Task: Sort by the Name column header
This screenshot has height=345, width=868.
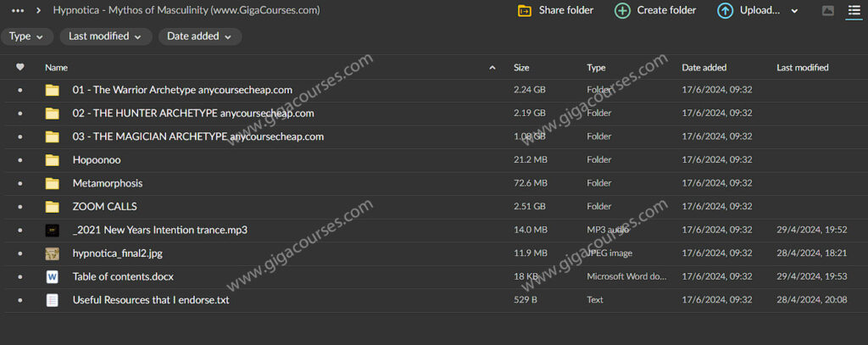Action: coord(56,67)
